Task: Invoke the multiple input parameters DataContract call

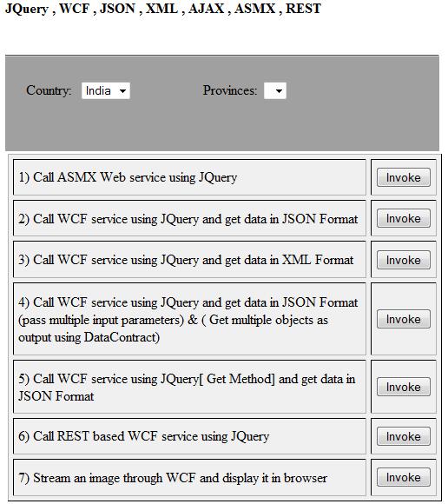Action: [x=404, y=319]
